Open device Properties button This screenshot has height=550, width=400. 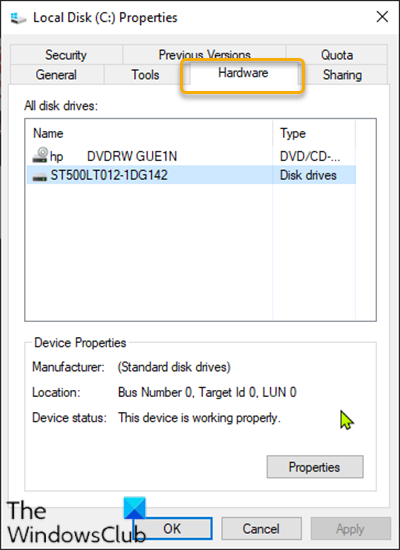point(315,467)
